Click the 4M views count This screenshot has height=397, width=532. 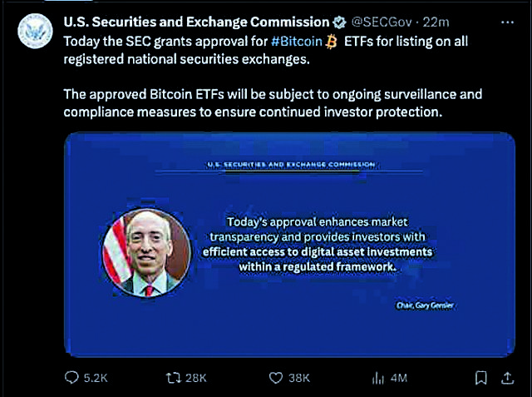(398, 378)
